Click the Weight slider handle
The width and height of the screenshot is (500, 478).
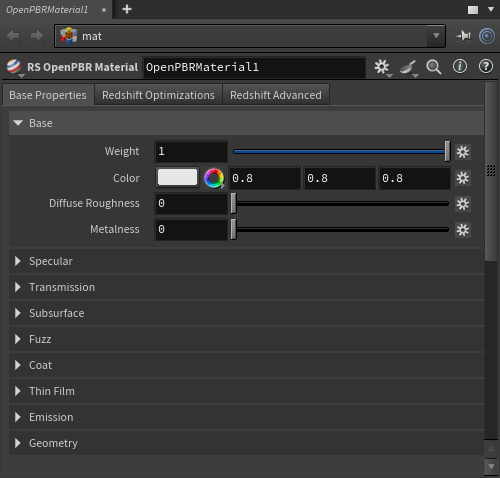(447, 151)
